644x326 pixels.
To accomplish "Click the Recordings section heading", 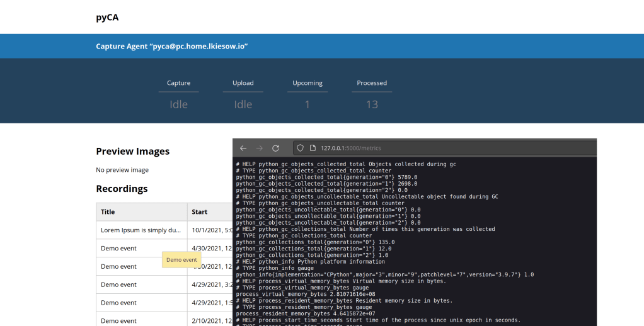I will pos(122,189).
